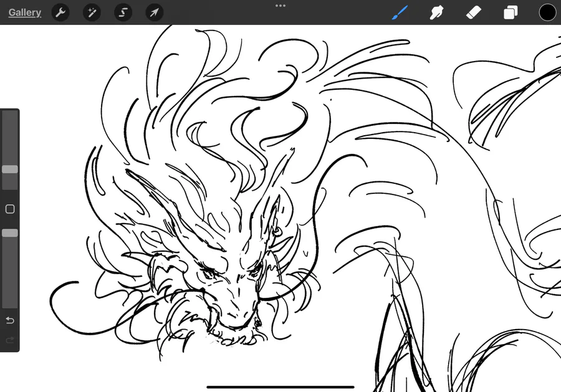
Task: Tap the square modify button on sidebar
Action: 10,209
